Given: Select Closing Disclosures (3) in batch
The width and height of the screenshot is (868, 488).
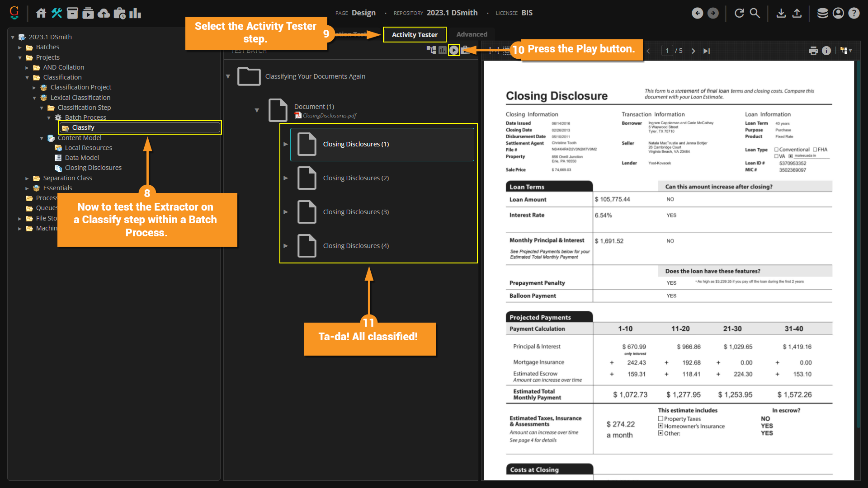Looking at the screenshot, I should pos(356,212).
